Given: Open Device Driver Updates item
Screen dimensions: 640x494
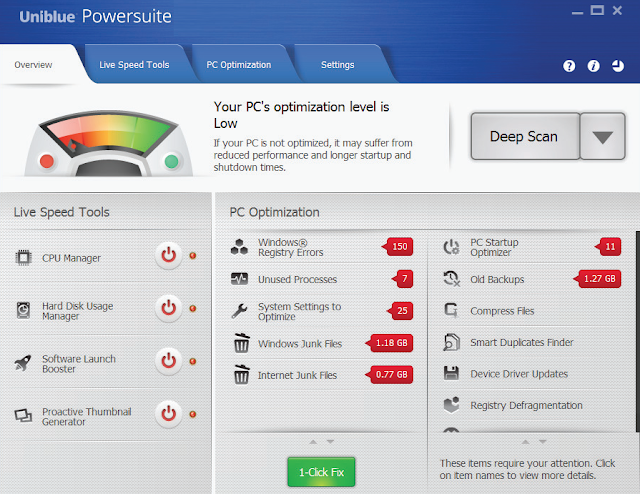Looking at the screenshot, I should pyautogui.click(x=519, y=374).
